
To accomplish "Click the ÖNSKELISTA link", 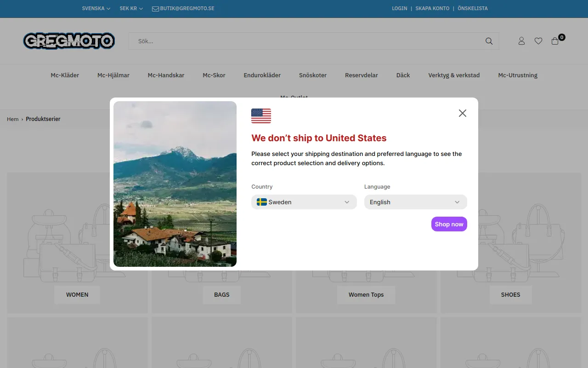I will [x=473, y=8].
